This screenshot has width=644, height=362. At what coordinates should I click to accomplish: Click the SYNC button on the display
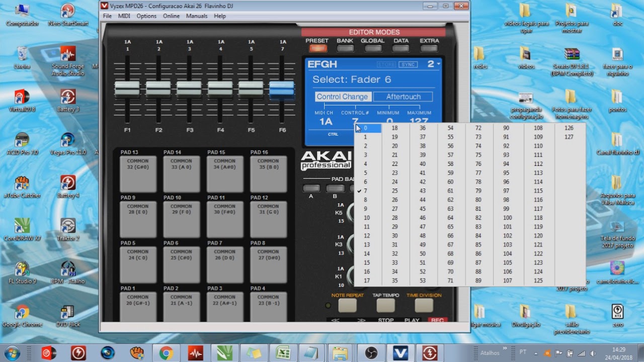(408, 64)
